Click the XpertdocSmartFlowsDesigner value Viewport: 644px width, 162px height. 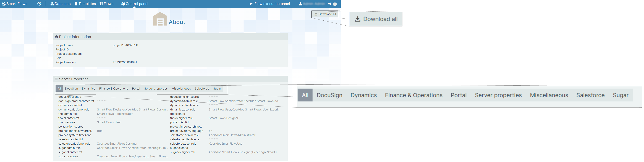(x=117, y=144)
